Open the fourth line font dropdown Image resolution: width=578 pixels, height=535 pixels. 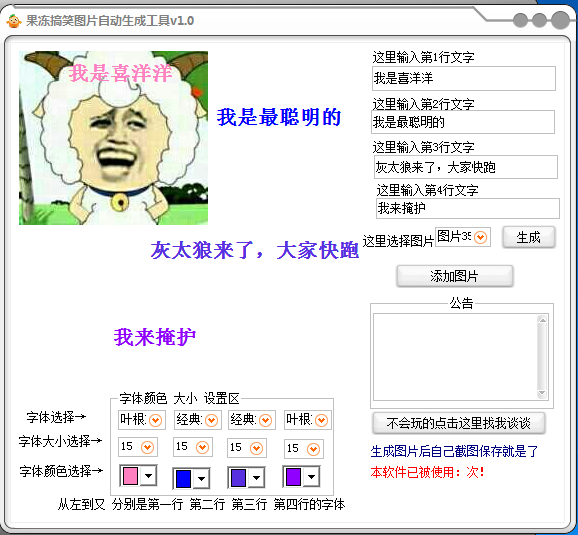pyautogui.click(x=321, y=420)
